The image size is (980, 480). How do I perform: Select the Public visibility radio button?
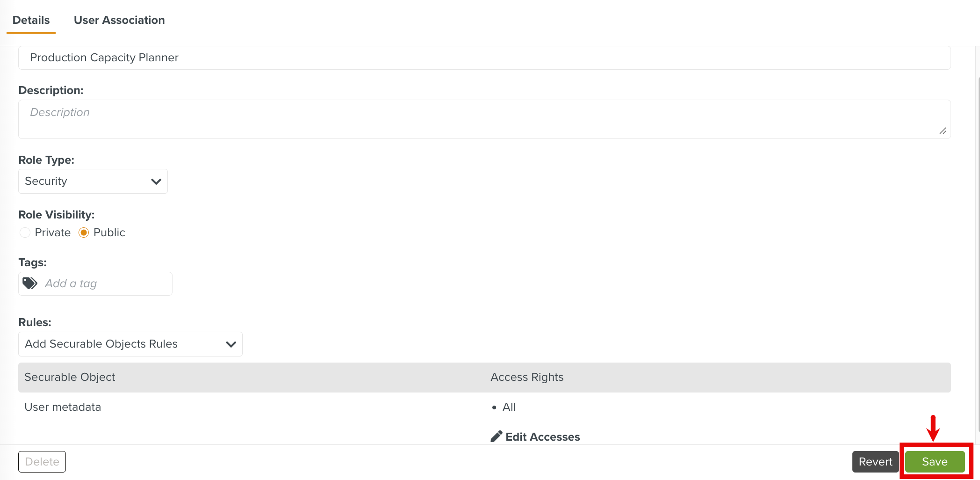point(84,233)
